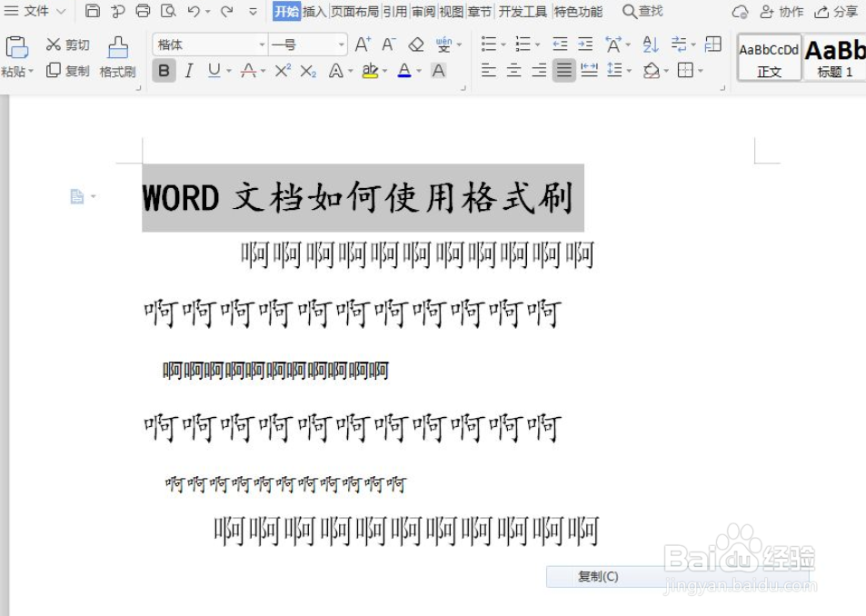Click the superscript X² icon
Image resolution: width=866 pixels, height=616 pixels.
tap(281, 70)
